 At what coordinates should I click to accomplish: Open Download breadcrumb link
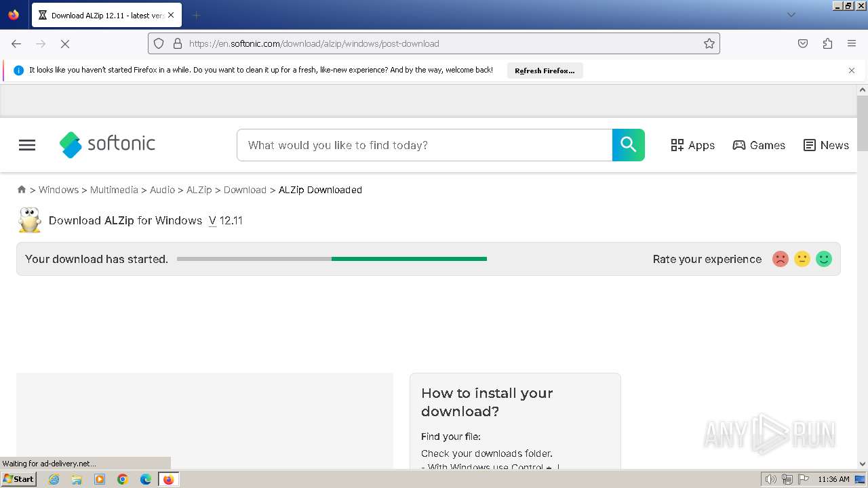point(245,190)
